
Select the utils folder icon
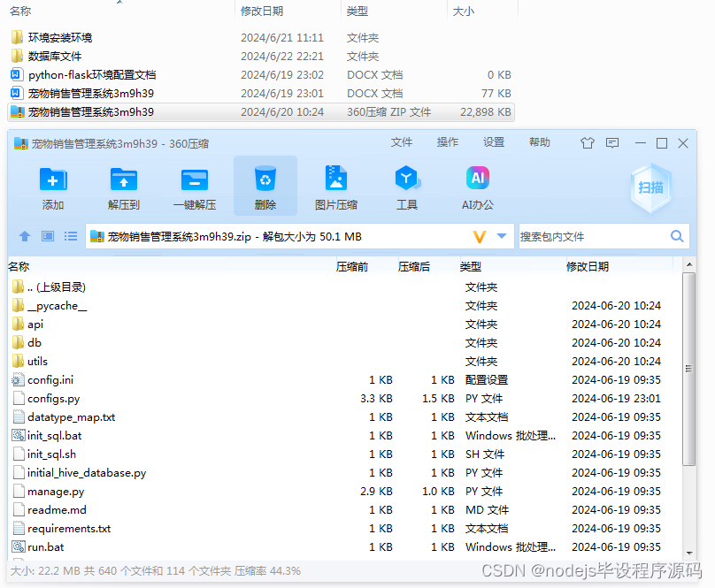click(18, 361)
